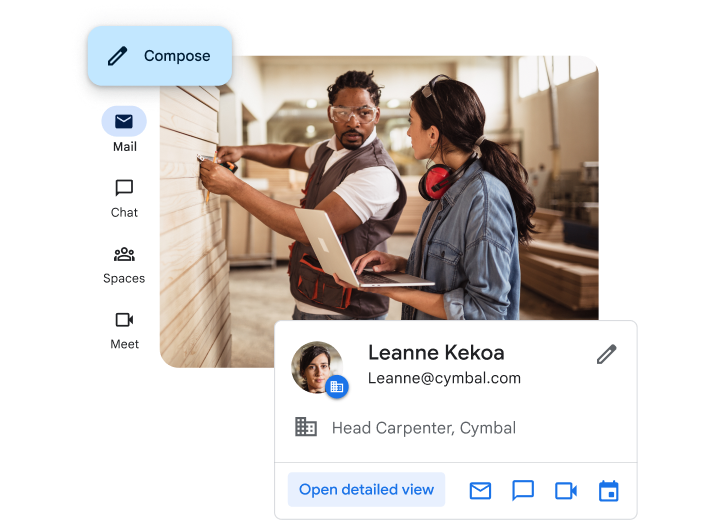
Task: Click Leanne Kekoa's profile picture
Action: 316,367
